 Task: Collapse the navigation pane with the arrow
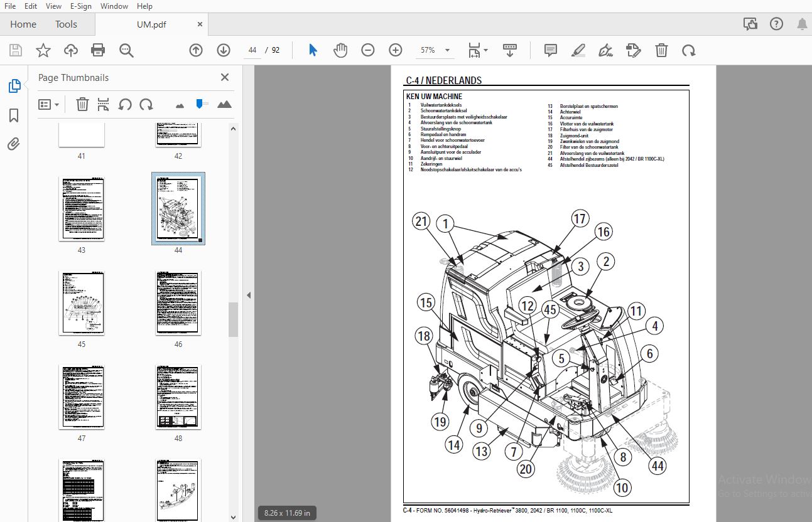(x=249, y=295)
